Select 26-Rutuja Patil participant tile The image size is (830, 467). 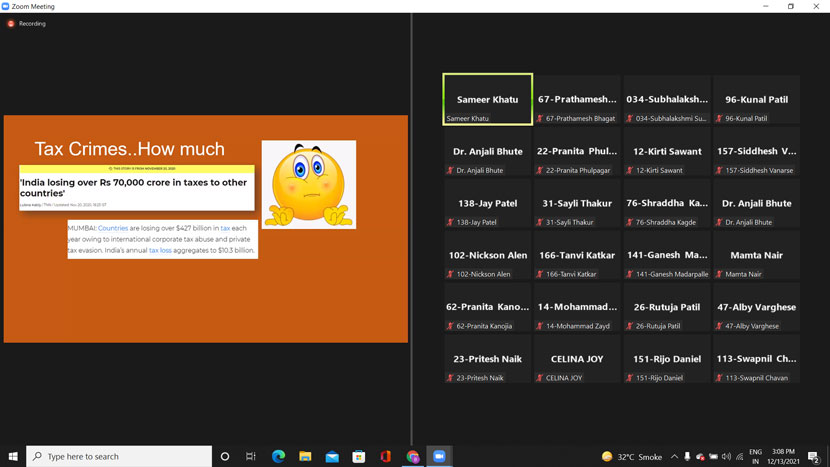coord(667,307)
